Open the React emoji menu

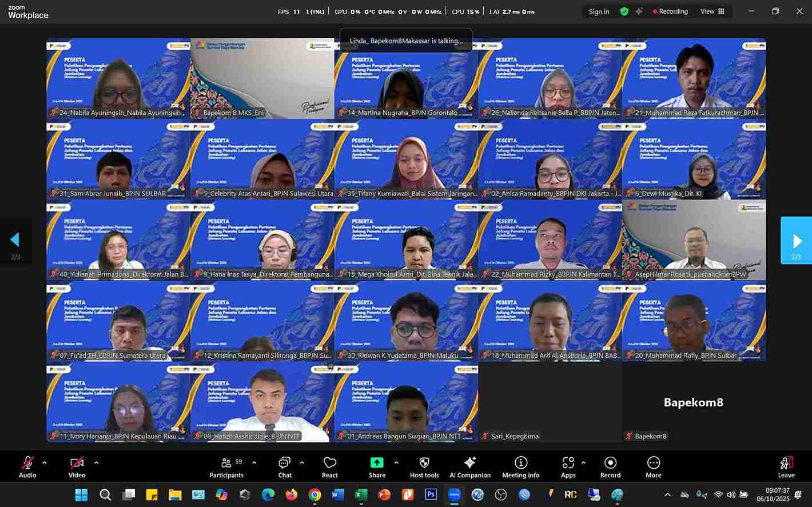tap(330, 466)
